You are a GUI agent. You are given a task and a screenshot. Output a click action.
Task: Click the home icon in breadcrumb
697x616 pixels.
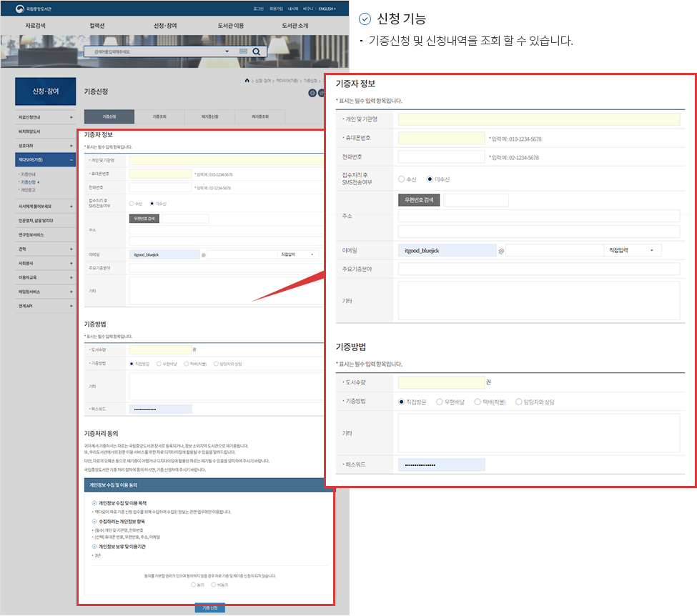pos(247,81)
